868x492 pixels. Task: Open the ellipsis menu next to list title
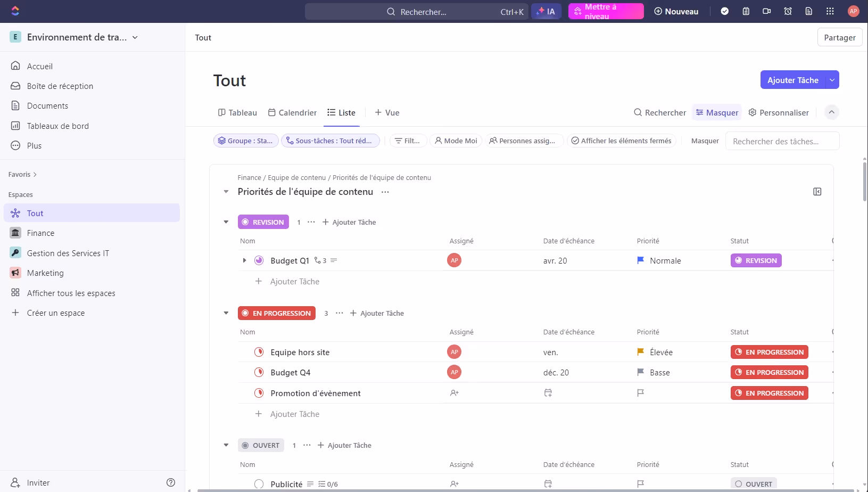point(385,192)
